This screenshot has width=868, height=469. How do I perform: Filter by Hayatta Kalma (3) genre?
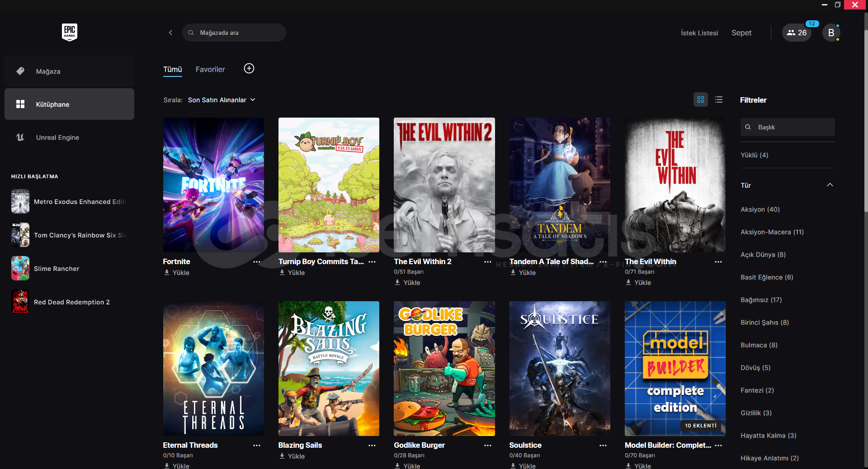[x=769, y=436]
